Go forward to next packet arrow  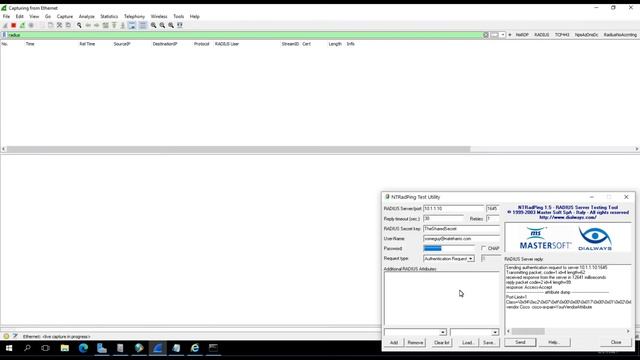(96, 25)
